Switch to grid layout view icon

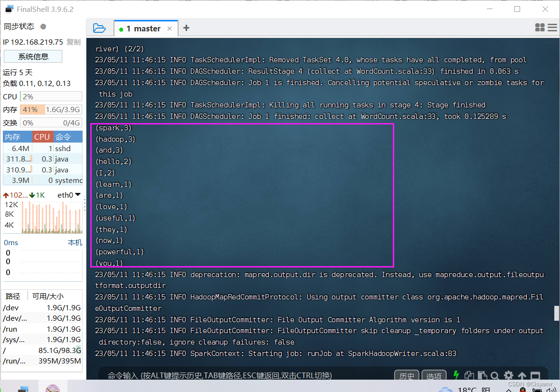click(540, 28)
